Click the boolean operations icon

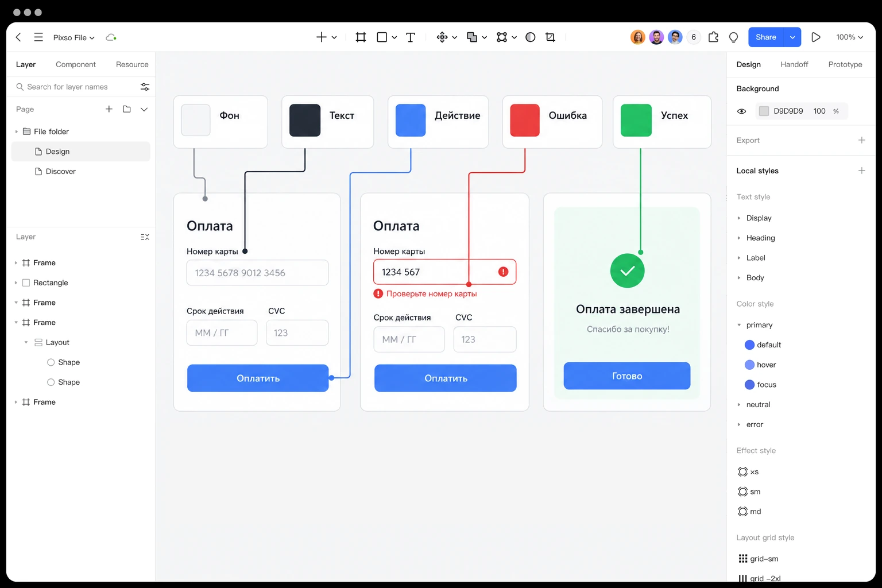(472, 37)
